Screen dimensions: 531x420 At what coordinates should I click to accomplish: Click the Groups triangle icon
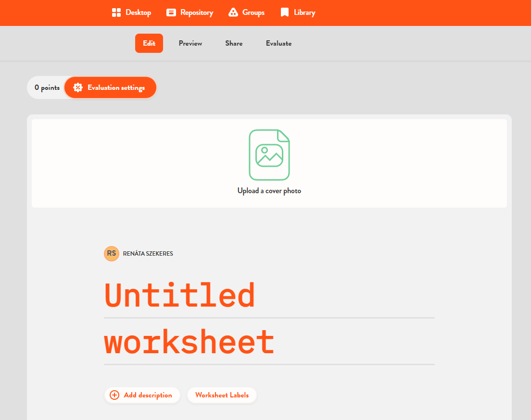pos(233,12)
